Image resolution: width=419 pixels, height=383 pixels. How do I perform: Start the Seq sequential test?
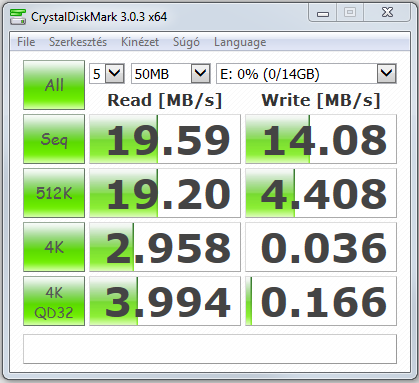(54, 139)
